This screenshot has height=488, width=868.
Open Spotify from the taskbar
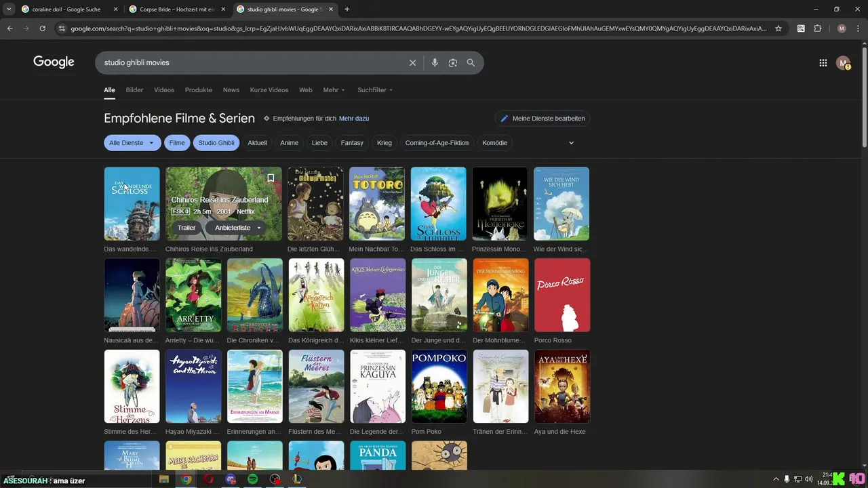coord(253,479)
